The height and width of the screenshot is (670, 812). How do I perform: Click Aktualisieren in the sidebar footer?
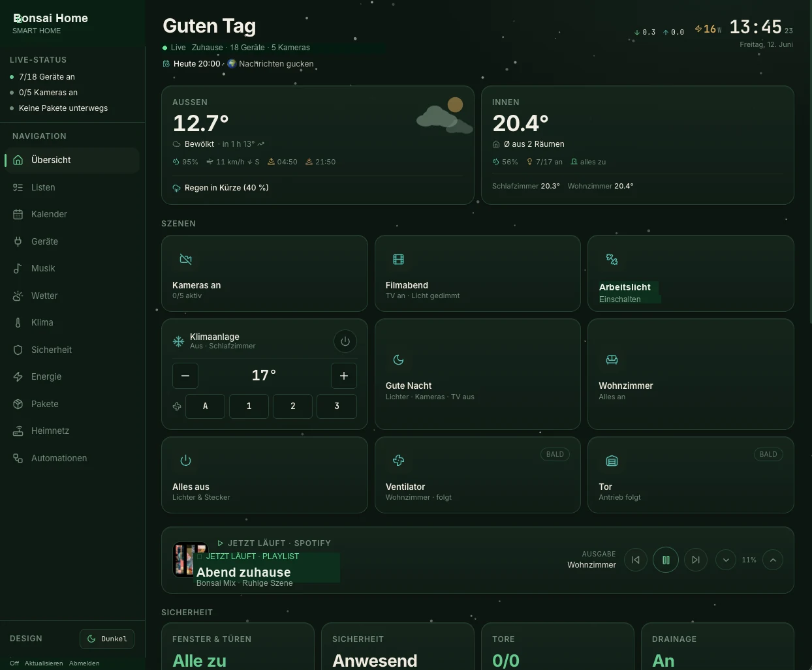tap(44, 663)
